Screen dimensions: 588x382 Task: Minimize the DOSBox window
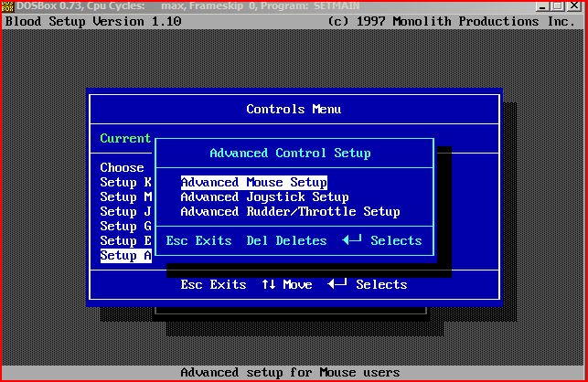tap(542, 6)
